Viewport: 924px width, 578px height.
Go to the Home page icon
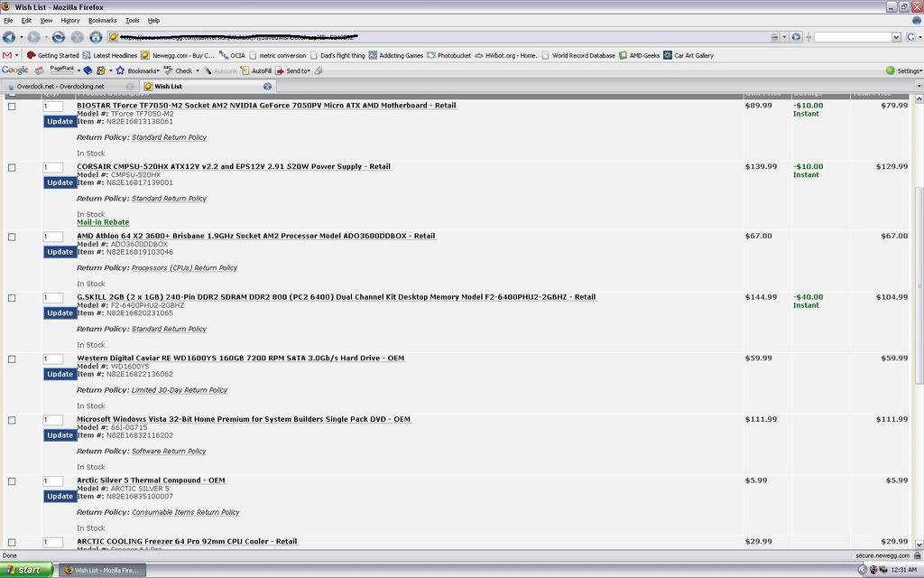[x=96, y=37]
